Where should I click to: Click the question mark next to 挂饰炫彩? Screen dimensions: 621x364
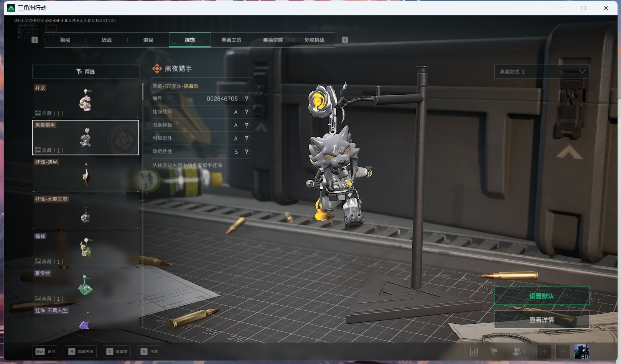tap(247, 112)
